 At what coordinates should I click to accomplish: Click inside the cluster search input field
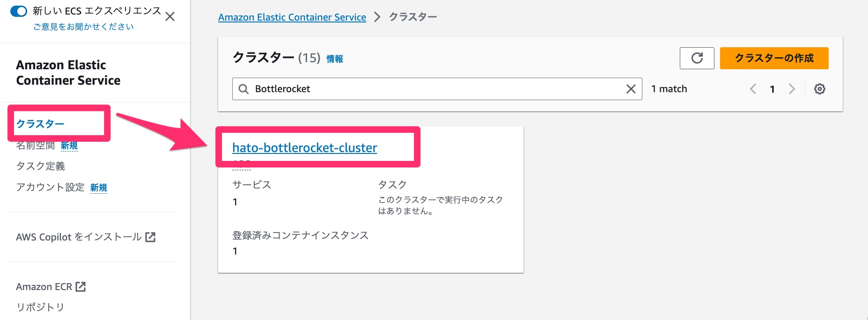tap(421, 88)
